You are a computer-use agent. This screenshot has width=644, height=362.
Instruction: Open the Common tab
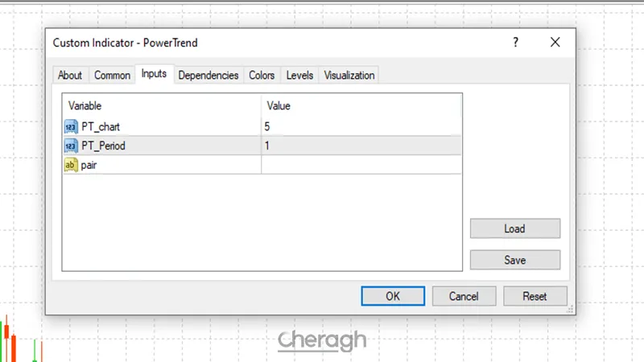pos(112,75)
